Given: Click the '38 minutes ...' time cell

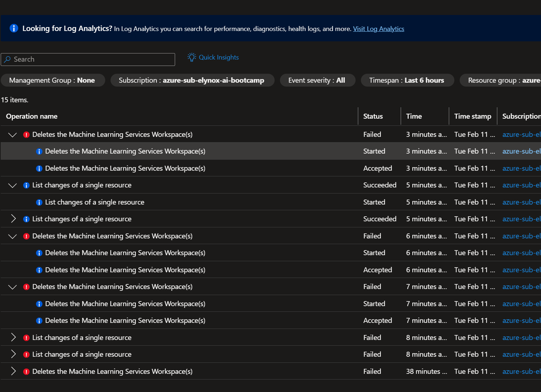Looking at the screenshot, I should (x=427, y=371).
